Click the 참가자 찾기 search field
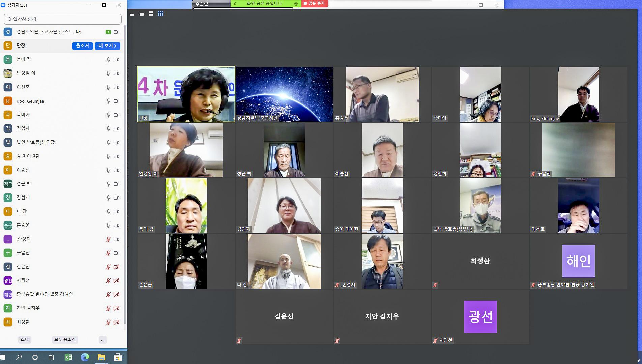642x364 pixels. coord(63,19)
